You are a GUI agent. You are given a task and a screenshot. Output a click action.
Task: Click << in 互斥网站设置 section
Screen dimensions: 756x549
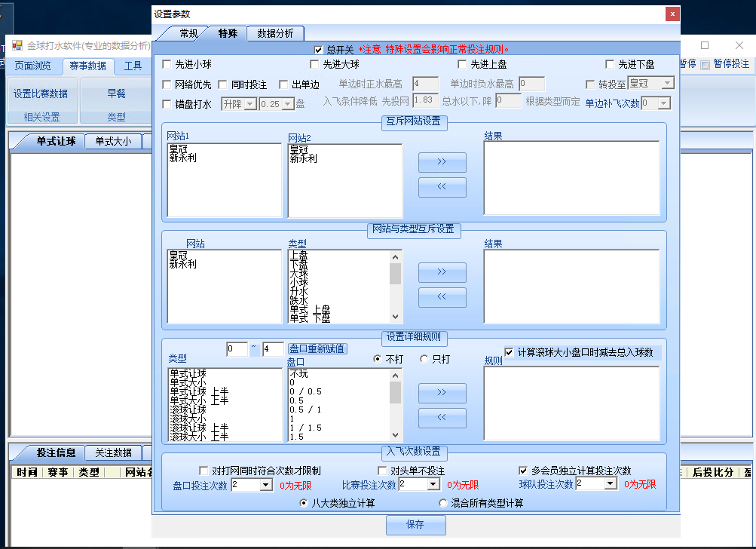(442, 187)
